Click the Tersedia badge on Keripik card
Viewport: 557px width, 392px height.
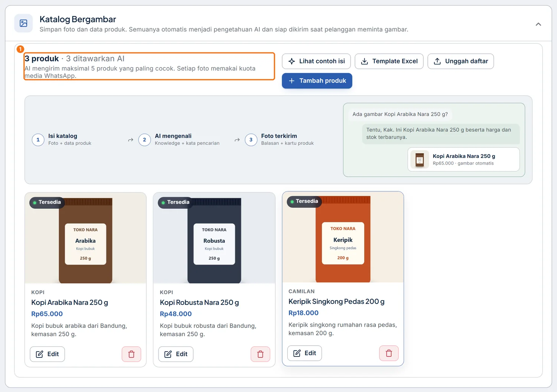tap(304, 201)
